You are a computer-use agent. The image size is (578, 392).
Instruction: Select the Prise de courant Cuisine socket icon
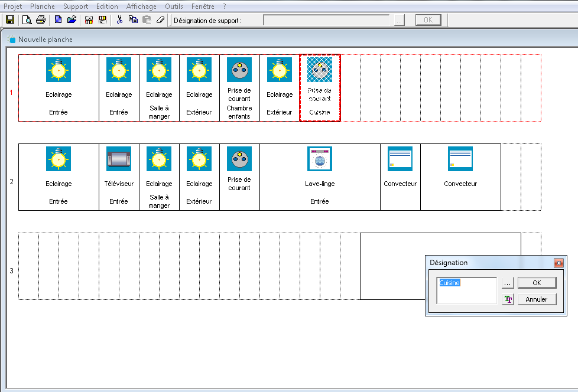pyautogui.click(x=320, y=70)
